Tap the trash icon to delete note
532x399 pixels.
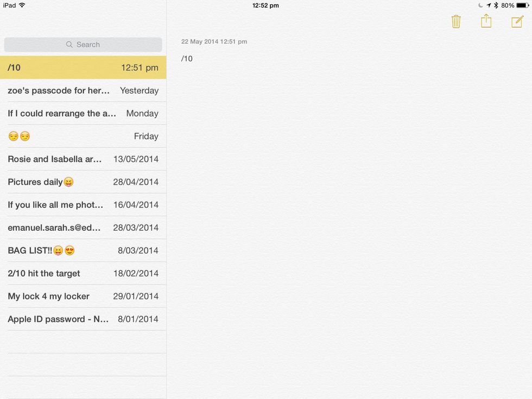pos(456,22)
